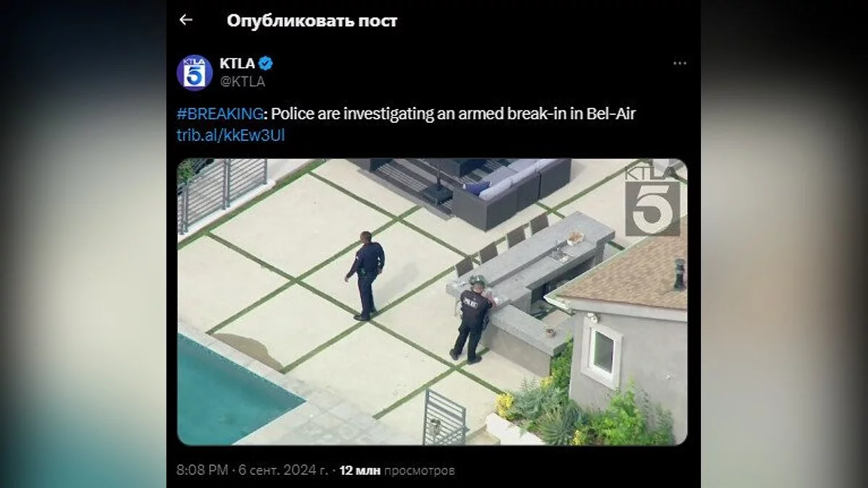Click the blue verified badge next to KTLA
The height and width of the screenshot is (488, 868).
265,63
